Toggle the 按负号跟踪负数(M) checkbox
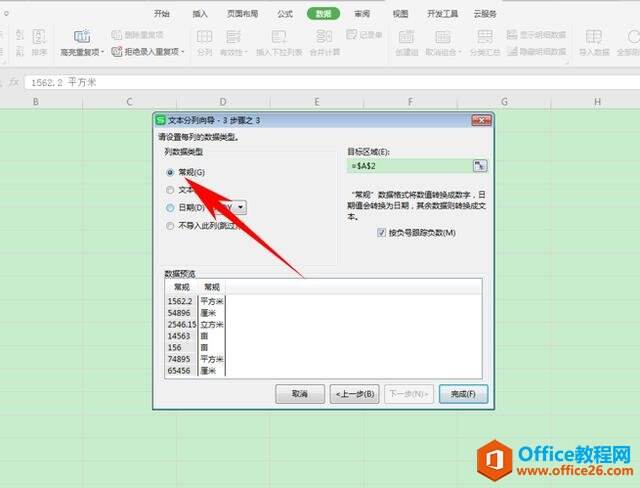640x488 pixels. [381, 233]
